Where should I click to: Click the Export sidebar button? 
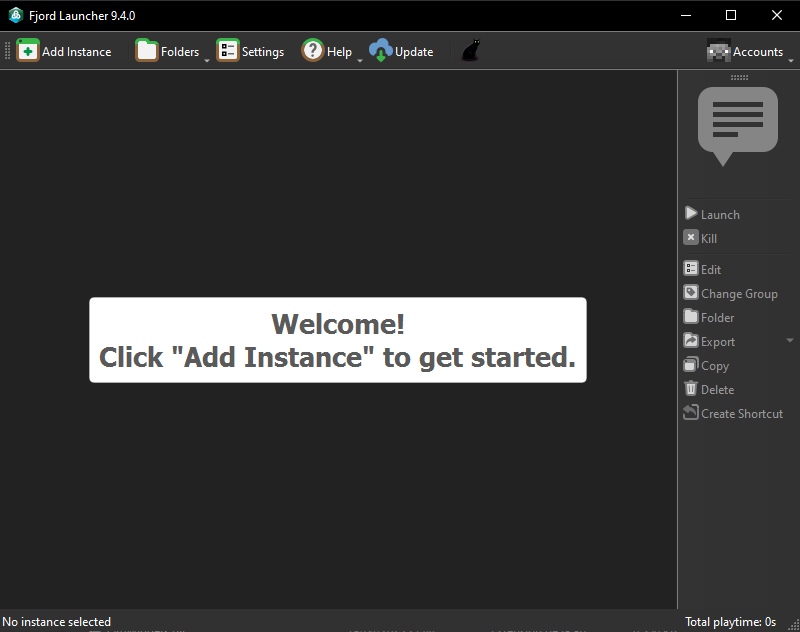point(710,341)
